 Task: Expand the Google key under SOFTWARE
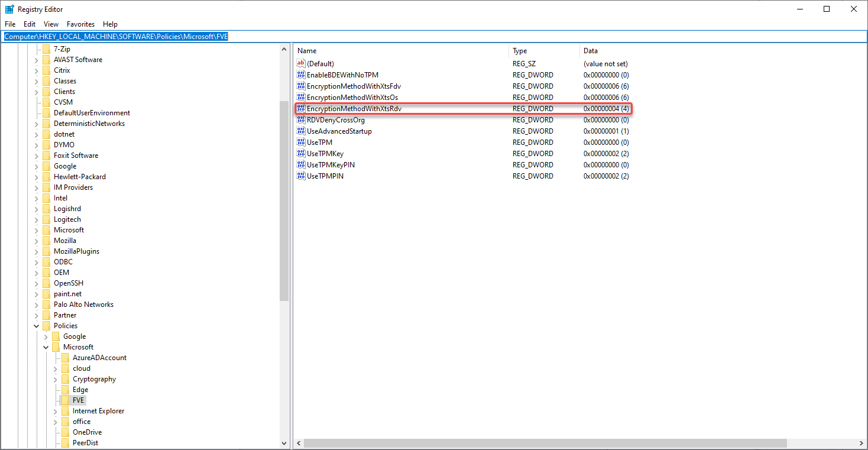[x=37, y=166]
